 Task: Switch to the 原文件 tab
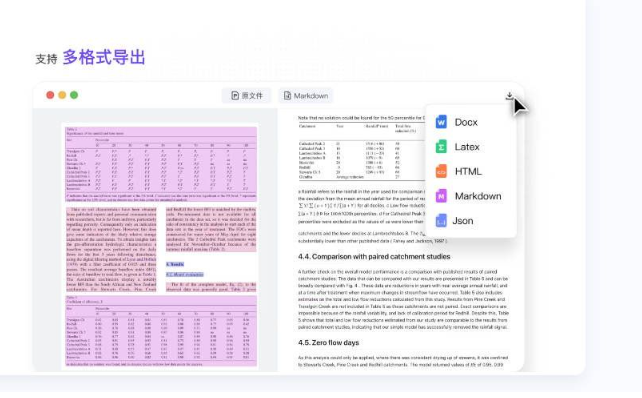[246, 96]
